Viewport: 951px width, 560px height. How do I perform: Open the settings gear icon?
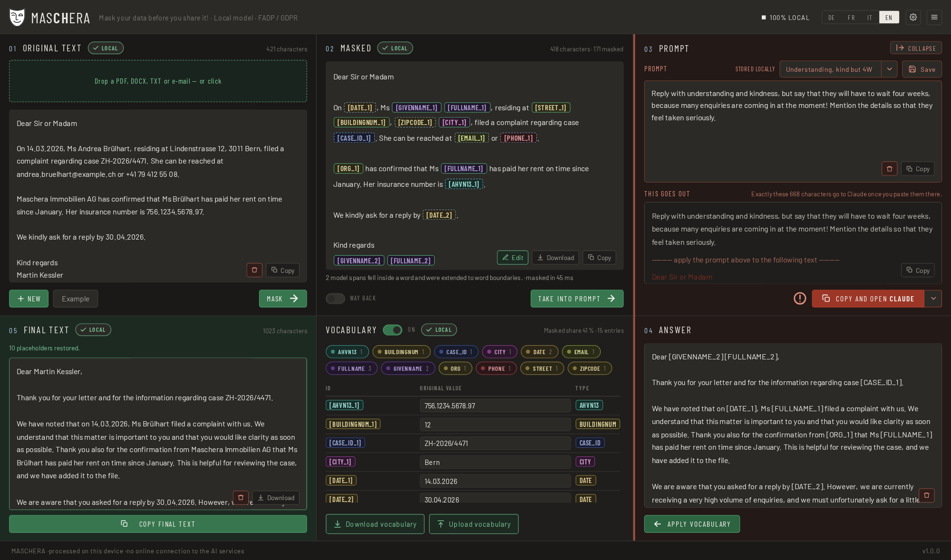[913, 18]
